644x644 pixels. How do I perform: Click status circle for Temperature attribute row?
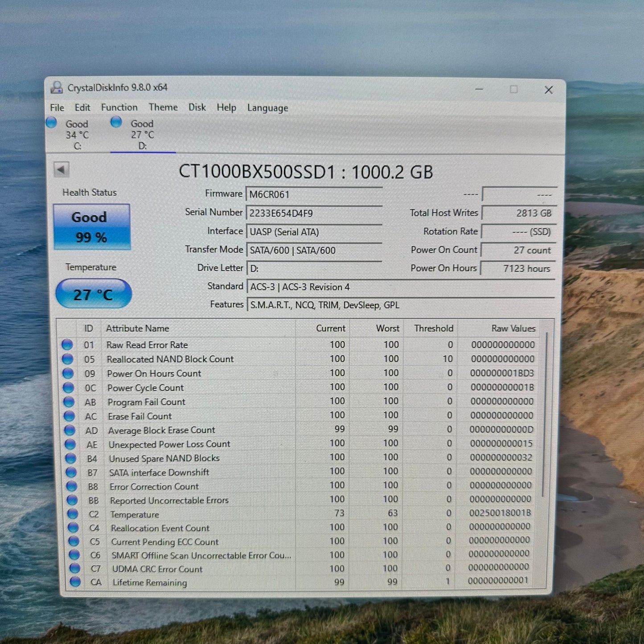point(72,514)
